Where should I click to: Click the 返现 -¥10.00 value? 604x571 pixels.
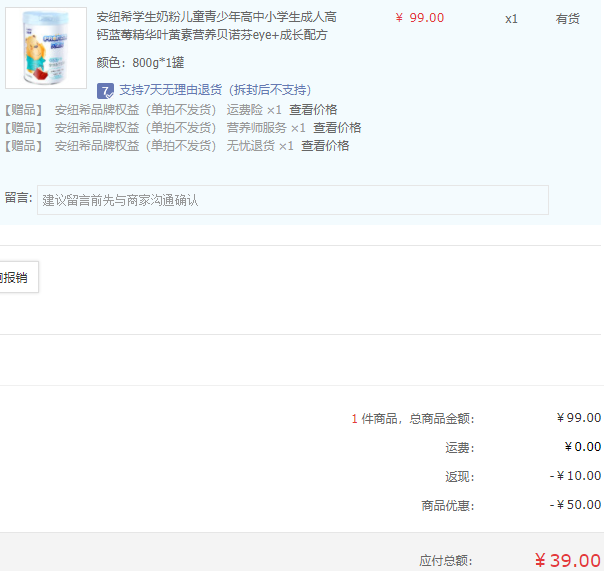click(x=575, y=476)
